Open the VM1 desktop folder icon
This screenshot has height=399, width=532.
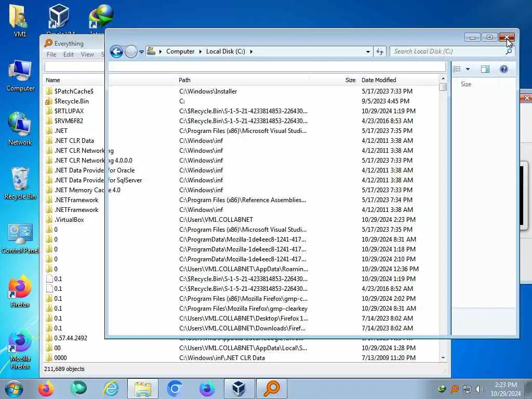[x=19, y=20]
